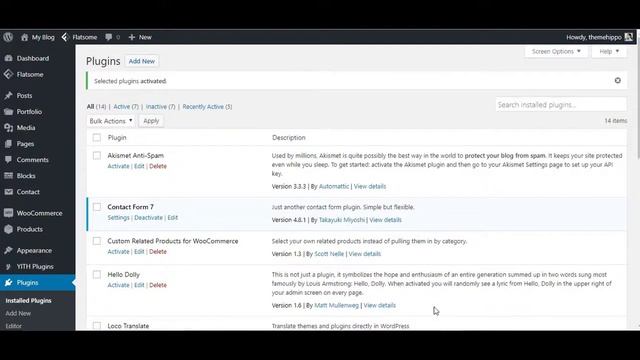View details for Akismet Anti-Spam
Screen dimensions: 640x360
(x=370, y=186)
